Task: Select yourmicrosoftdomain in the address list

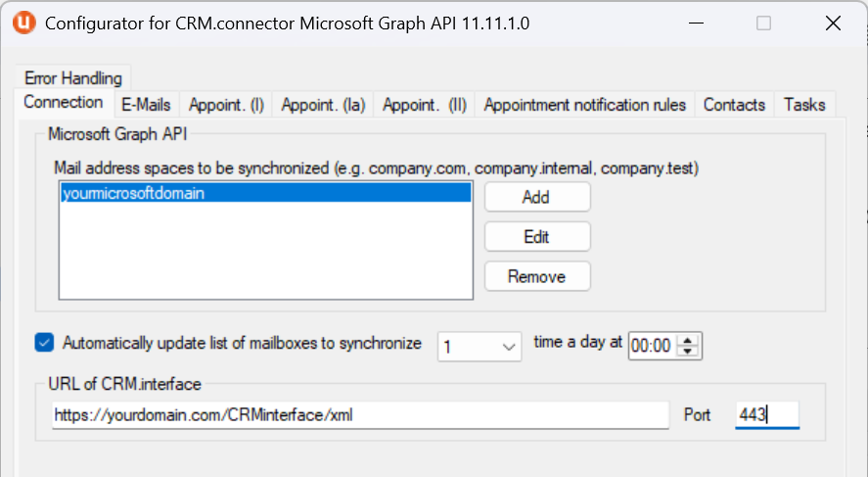Action: [264, 194]
